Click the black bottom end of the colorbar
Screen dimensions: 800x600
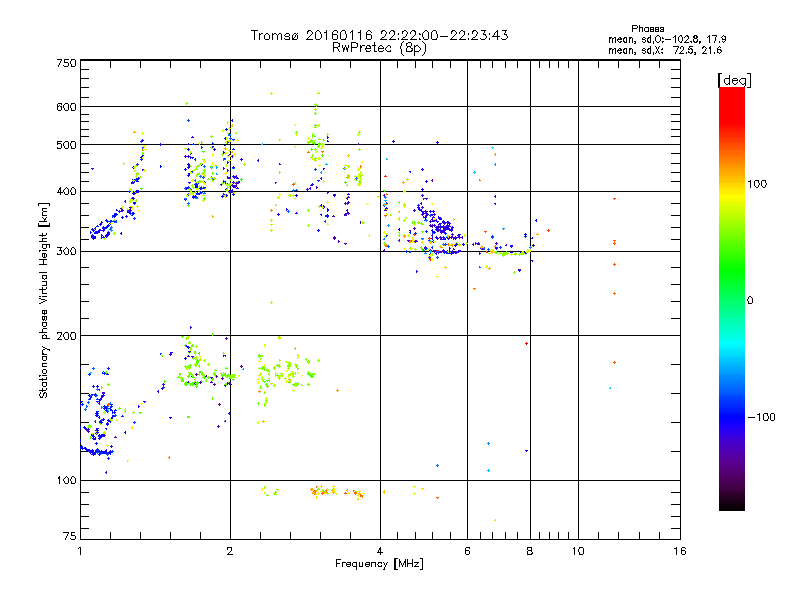(x=732, y=503)
